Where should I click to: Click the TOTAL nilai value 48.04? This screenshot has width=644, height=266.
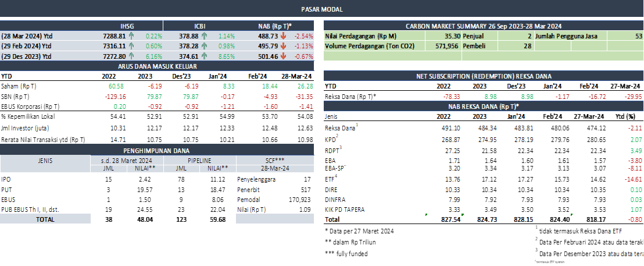point(146,219)
